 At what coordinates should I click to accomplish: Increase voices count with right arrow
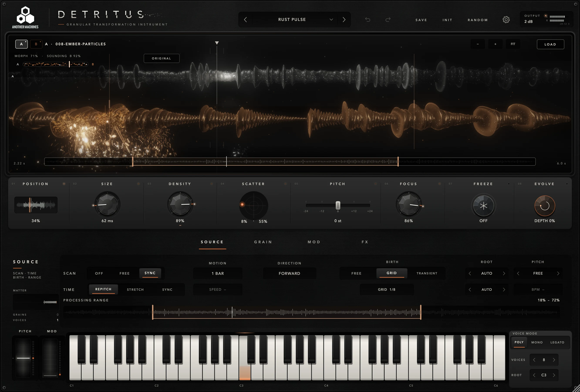pos(554,360)
